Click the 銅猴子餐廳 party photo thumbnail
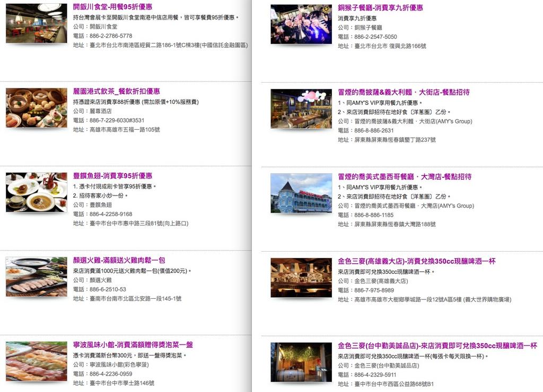The image size is (543, 392). pyautogui.click(x=301, y=24)
